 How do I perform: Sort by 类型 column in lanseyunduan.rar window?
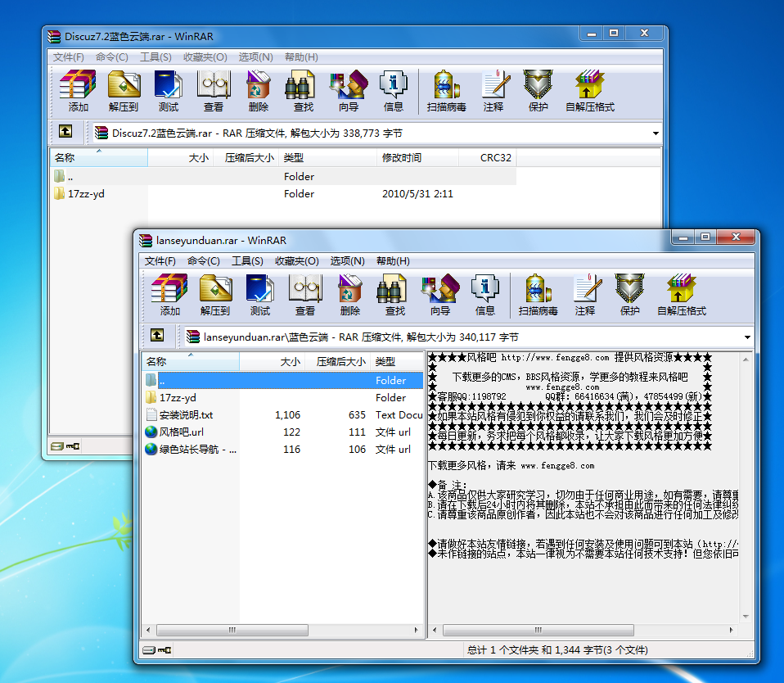coord(398,361)
